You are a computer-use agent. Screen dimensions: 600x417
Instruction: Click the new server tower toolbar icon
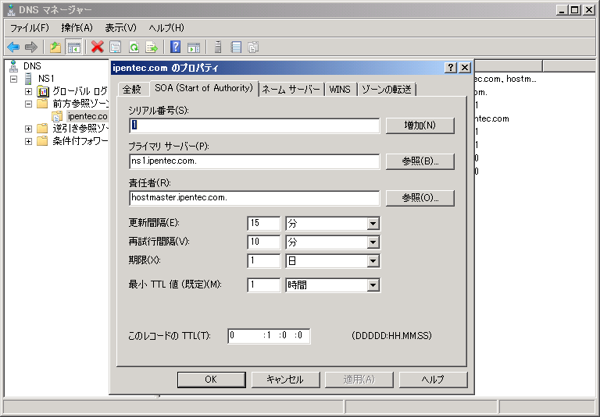218,47
